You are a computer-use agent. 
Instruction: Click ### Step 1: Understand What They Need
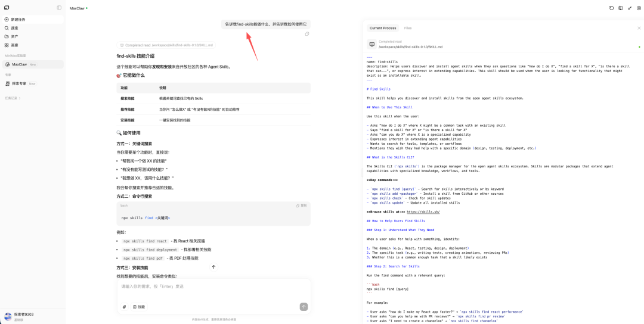[401, 230]
